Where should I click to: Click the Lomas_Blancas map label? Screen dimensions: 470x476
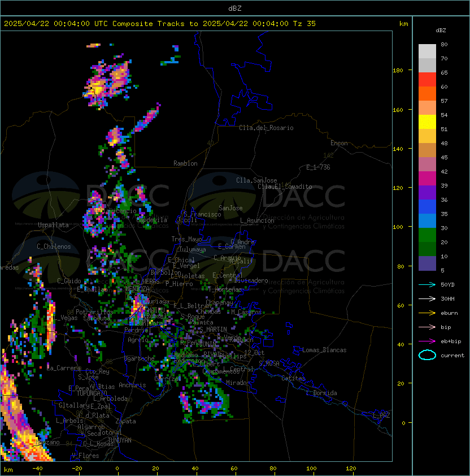324,350
